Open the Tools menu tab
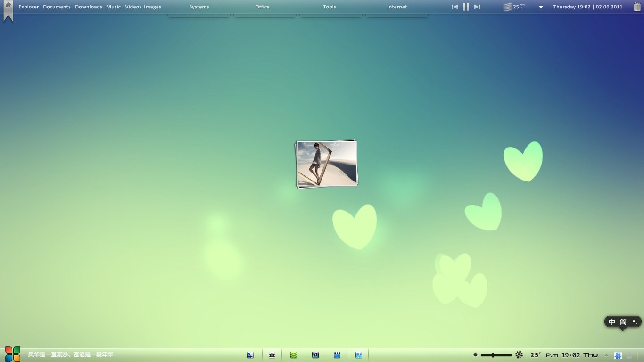 pos(330,7)
